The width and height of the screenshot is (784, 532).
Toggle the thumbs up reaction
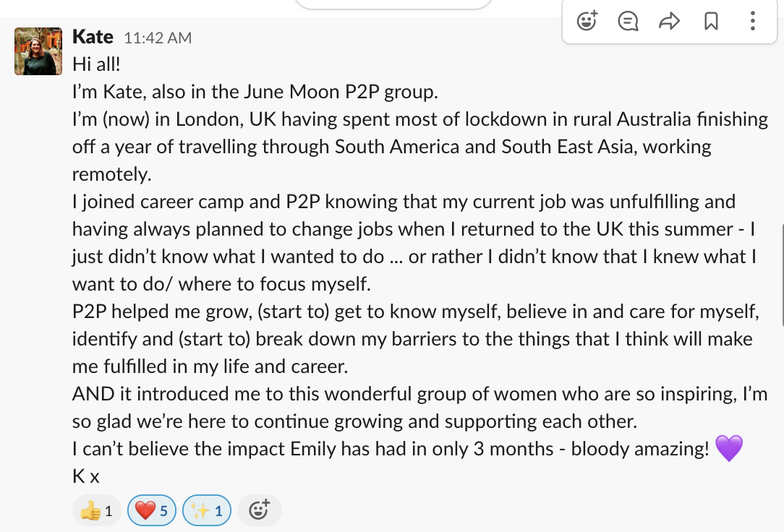click(x=95, y=511)
